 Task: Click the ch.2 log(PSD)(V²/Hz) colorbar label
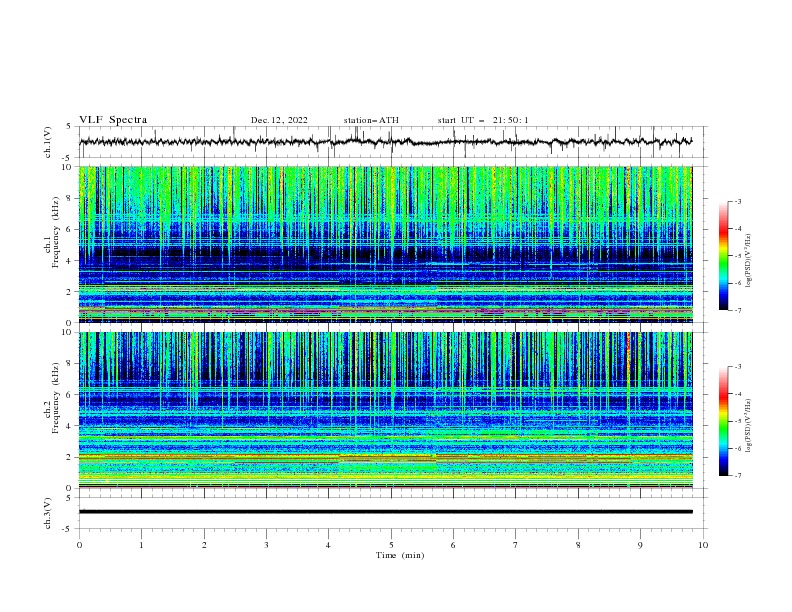tap(750, 426)
